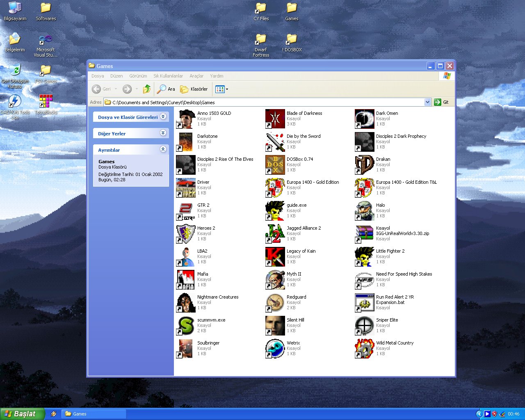Click the Ara search toolbar button
Screen dimensions: 525x420
pyautogui.click(x=166, y=89)
